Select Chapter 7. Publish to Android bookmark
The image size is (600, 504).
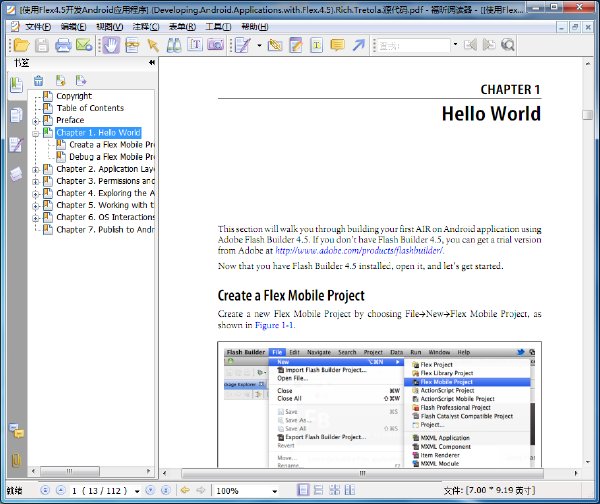pos(105,230)
